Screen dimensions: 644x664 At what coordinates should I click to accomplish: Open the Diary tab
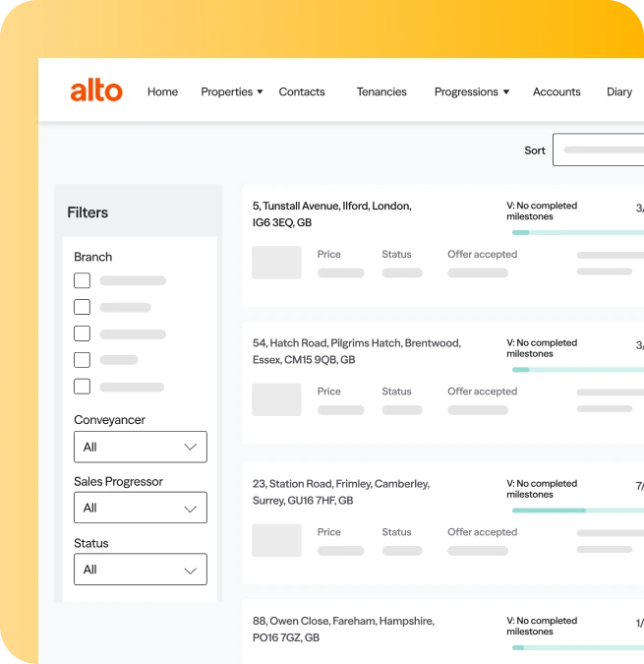click(x=619, y=91)
